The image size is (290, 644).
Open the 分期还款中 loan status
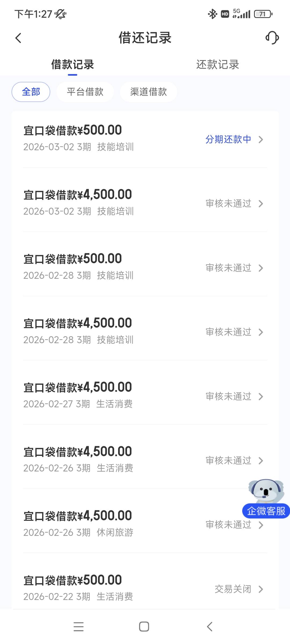coord(228,139)
